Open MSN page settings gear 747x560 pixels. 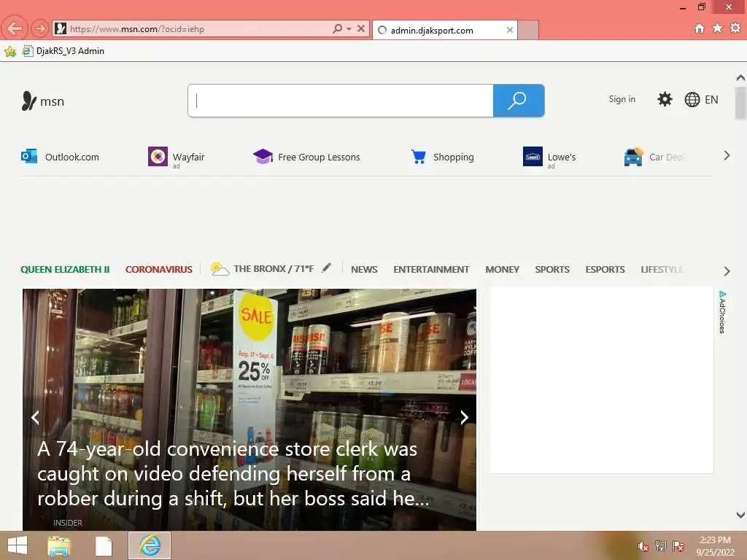coord(665,99)
